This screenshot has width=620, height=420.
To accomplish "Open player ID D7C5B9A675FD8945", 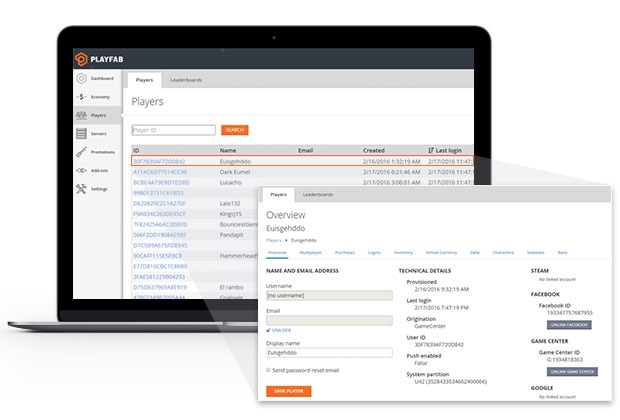I will click(160, 245).
